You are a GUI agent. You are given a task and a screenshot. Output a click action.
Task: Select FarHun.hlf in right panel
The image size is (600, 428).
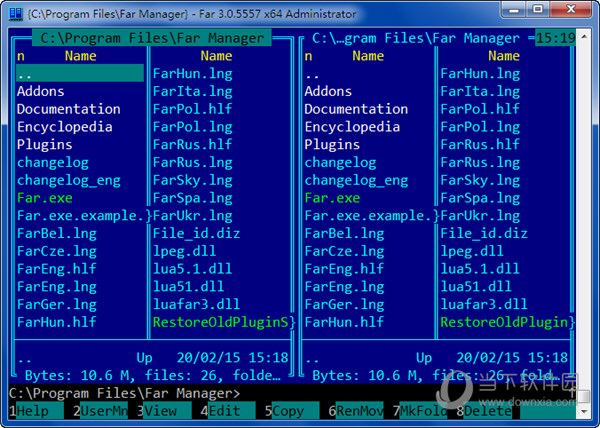(344, 322)
